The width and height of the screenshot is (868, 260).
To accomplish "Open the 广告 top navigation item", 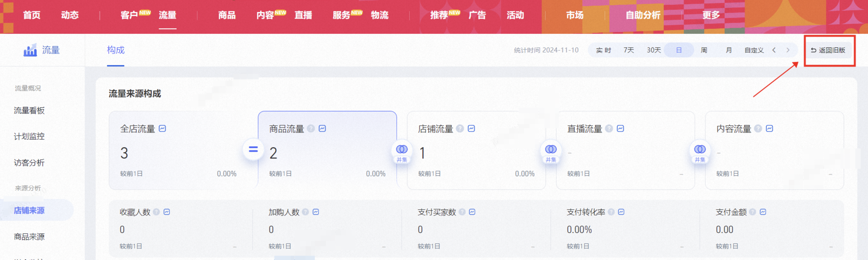I will pos(477,15).
